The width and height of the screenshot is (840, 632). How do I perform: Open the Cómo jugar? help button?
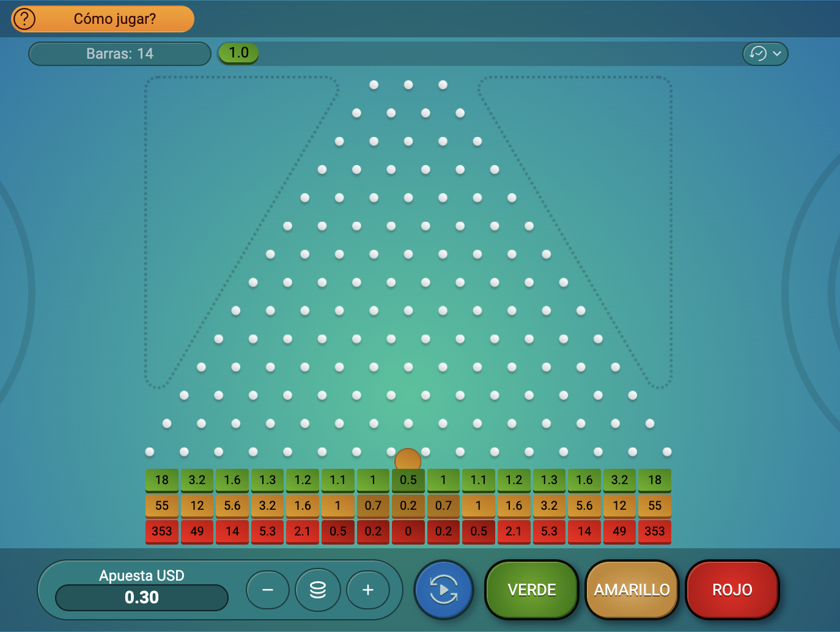(x=103, y=19)
